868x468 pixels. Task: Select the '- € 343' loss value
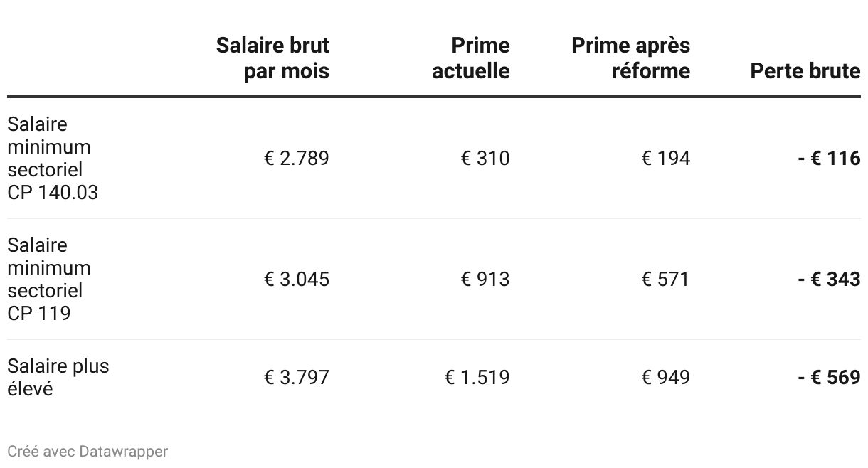(x=829, y=279)
